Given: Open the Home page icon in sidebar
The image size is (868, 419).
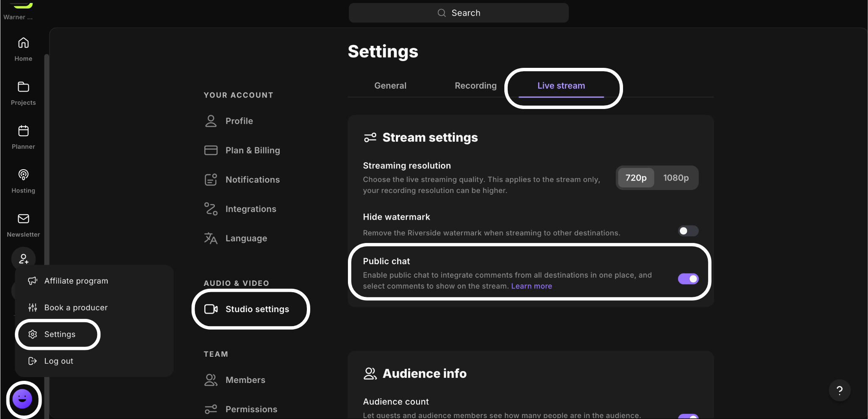Looking at the screenshot, I should (23, 43).
